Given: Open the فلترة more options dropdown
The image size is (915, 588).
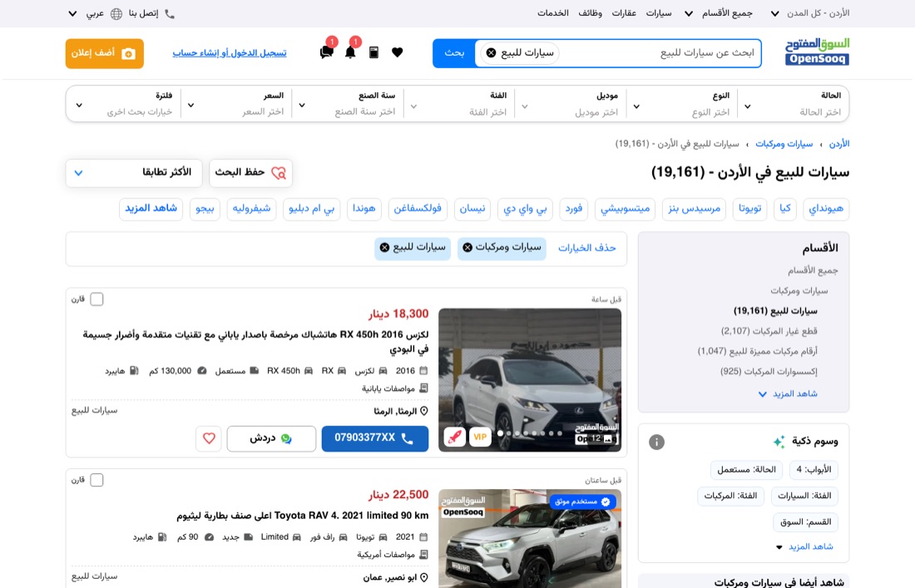Looking at the screenshot, I should pyautogui.click(x=124, y=105).
